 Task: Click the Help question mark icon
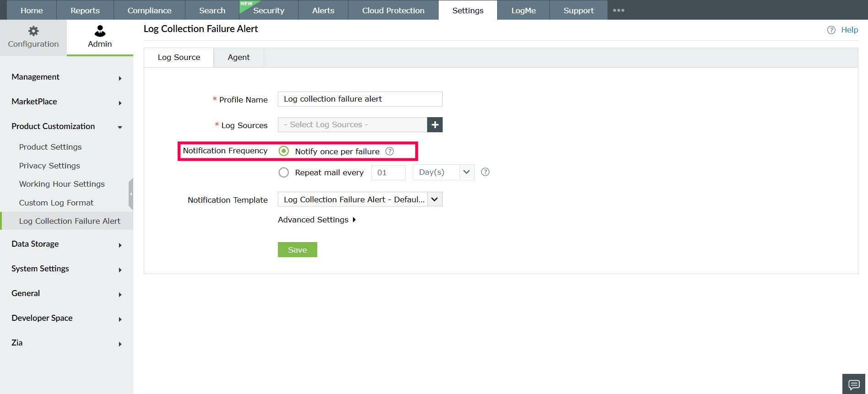(831, 30)
